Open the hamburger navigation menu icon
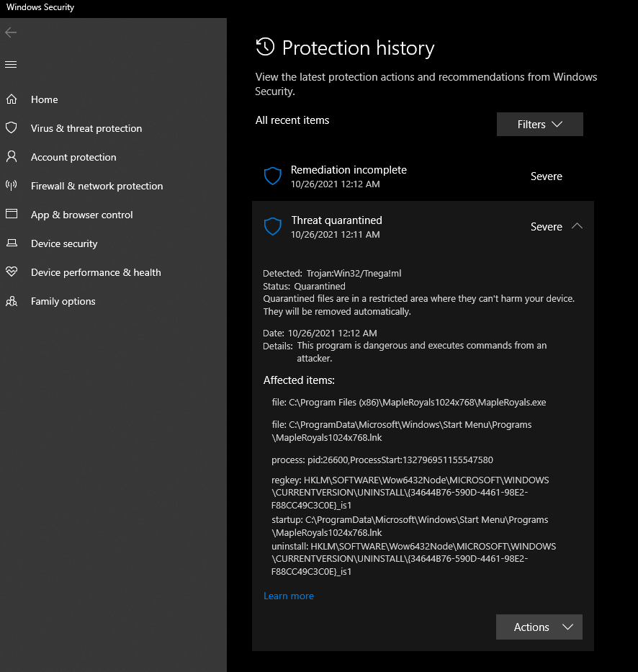Screen dimensions: 638x672 point(11,64)
